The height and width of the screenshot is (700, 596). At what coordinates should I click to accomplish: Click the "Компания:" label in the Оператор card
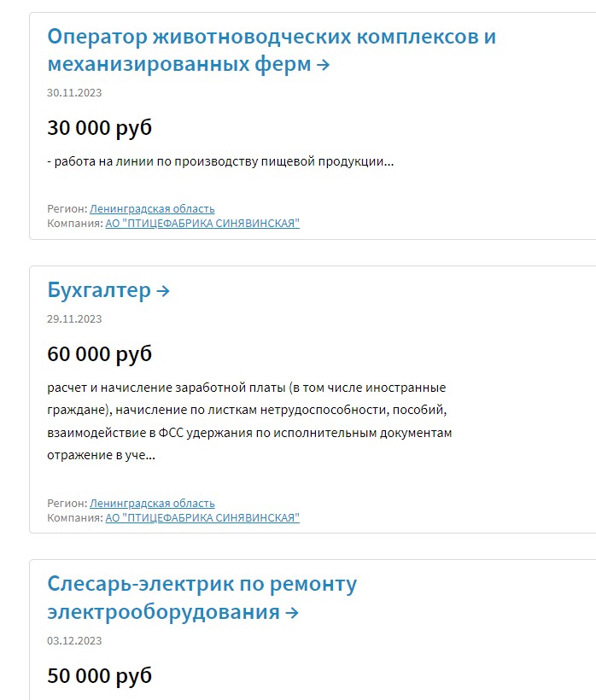tap(75, 223)
